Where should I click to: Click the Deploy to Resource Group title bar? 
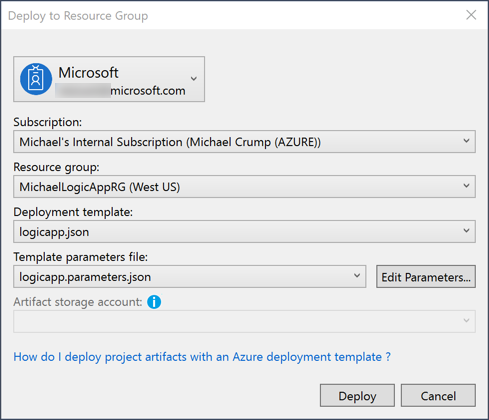(x=233, y=15)
